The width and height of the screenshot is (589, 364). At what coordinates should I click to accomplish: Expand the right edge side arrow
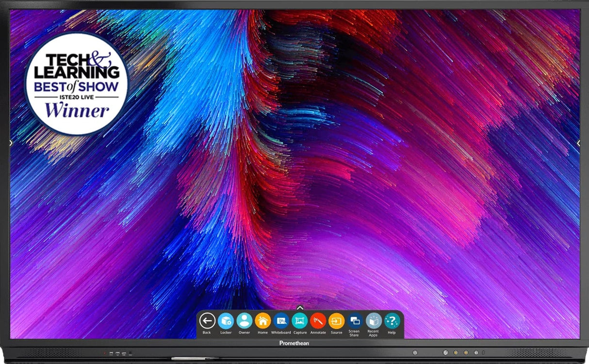(578, 142)
